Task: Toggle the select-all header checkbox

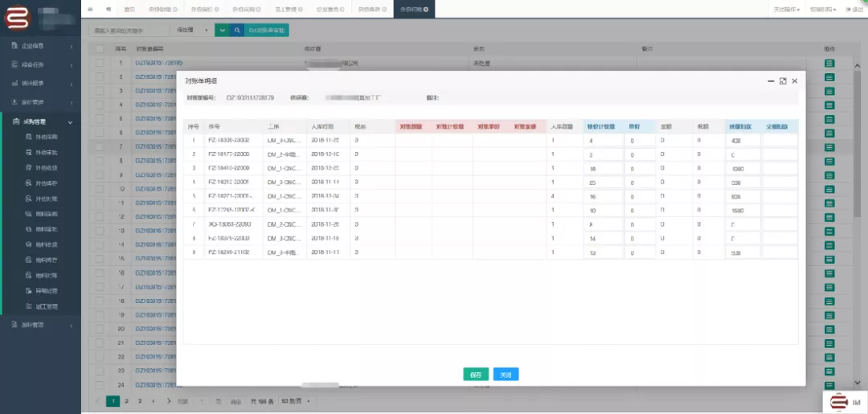Action: click(x=100, y=49)
